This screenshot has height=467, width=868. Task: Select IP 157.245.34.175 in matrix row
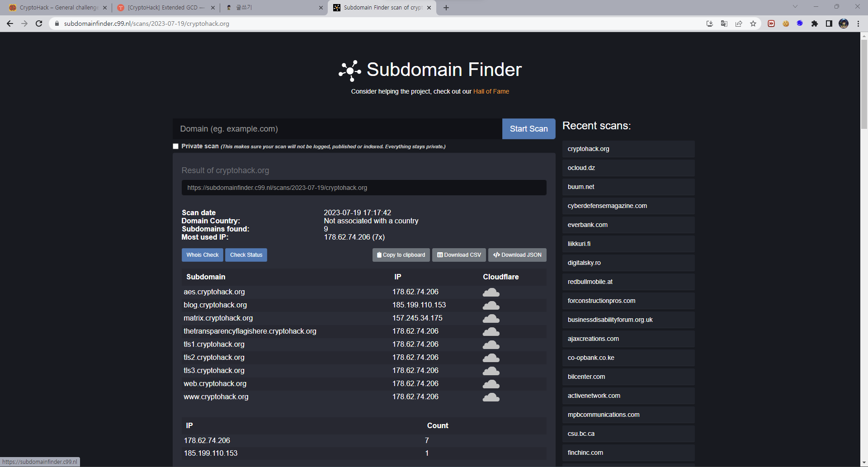coord(417,318)
